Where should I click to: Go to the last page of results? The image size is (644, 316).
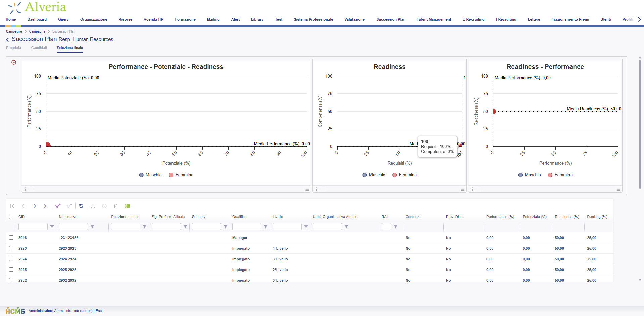click(46, 206)
